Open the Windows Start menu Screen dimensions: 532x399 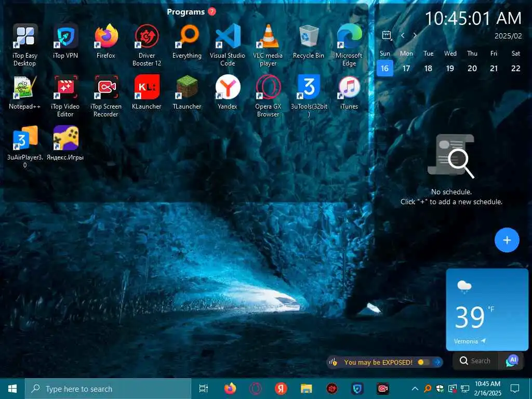coord(12,389)
